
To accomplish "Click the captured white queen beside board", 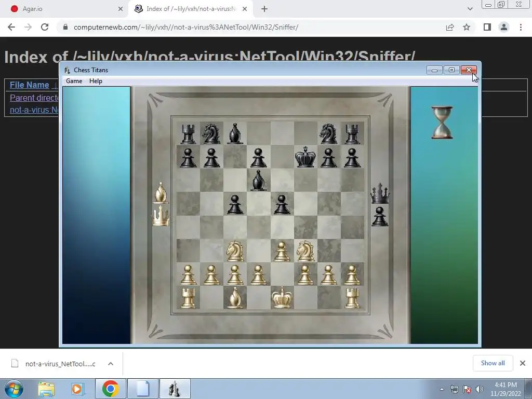I will tap(161, 216).
